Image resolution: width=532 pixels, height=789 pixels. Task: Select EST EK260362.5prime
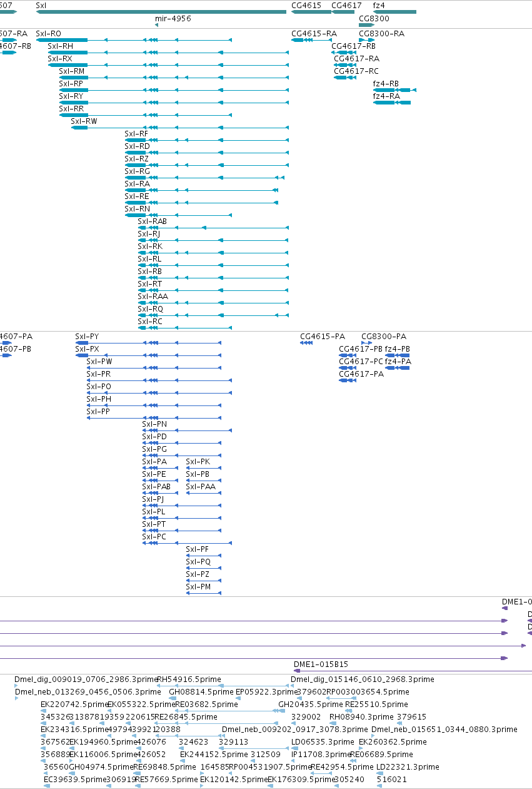(393, 742)
